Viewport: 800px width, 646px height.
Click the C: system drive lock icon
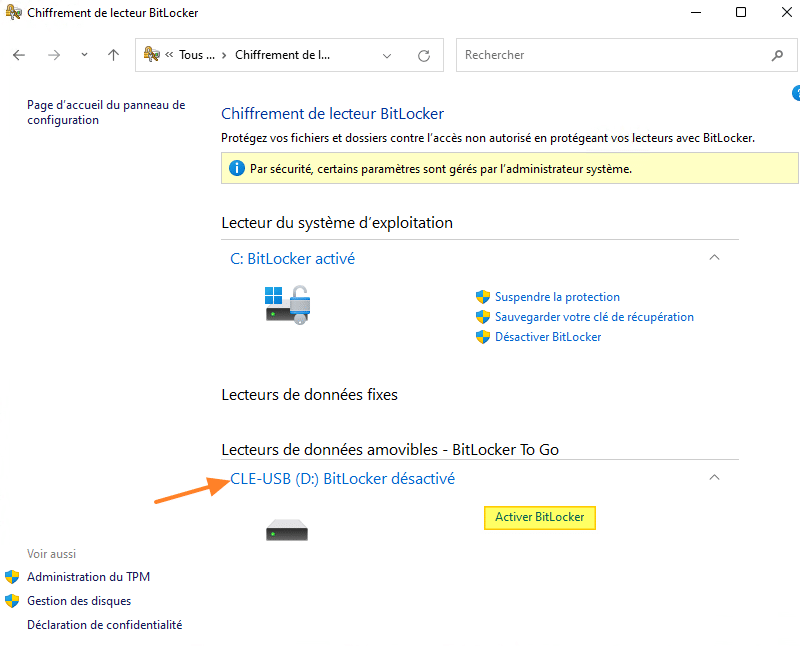(287, 305)
